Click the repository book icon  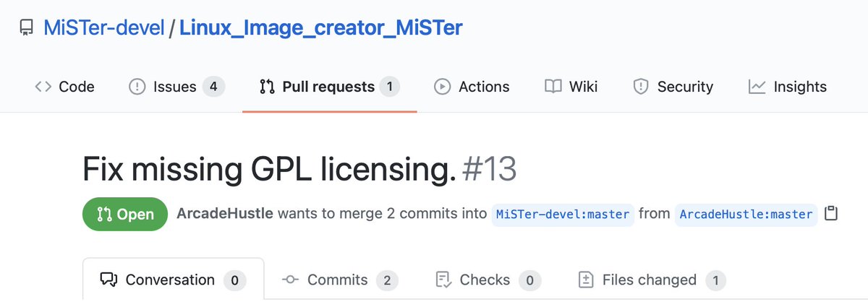coord(26,28)
